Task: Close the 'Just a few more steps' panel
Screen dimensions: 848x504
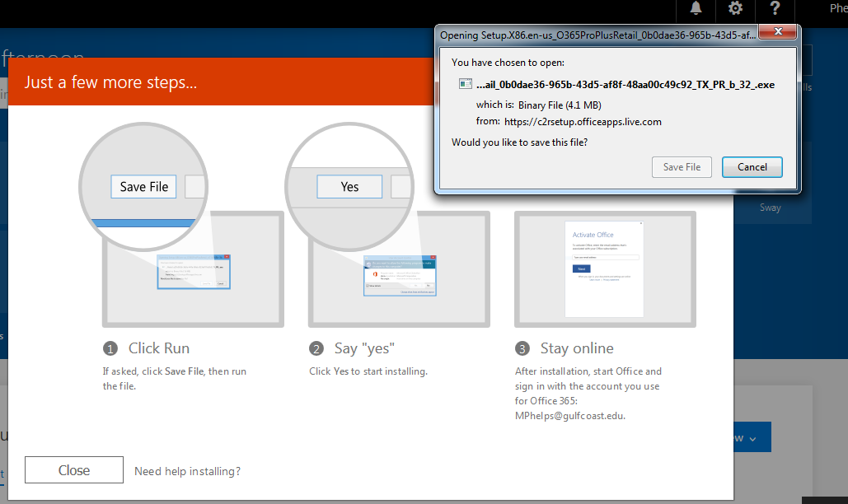Action: [74, 470]
